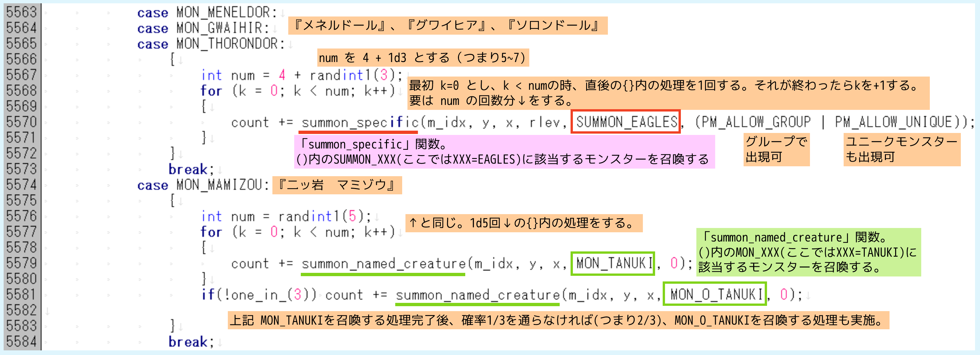Click annotation 『二ッ岩 マミゾウ』
This screenshot has height=355, width=980.
[x=337, y=185]
